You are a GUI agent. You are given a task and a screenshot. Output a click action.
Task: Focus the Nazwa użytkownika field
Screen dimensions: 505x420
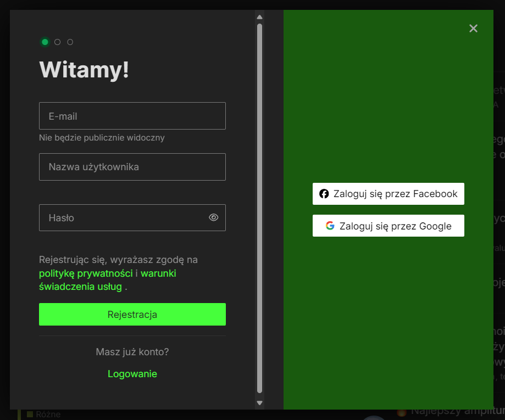(132, 167)
